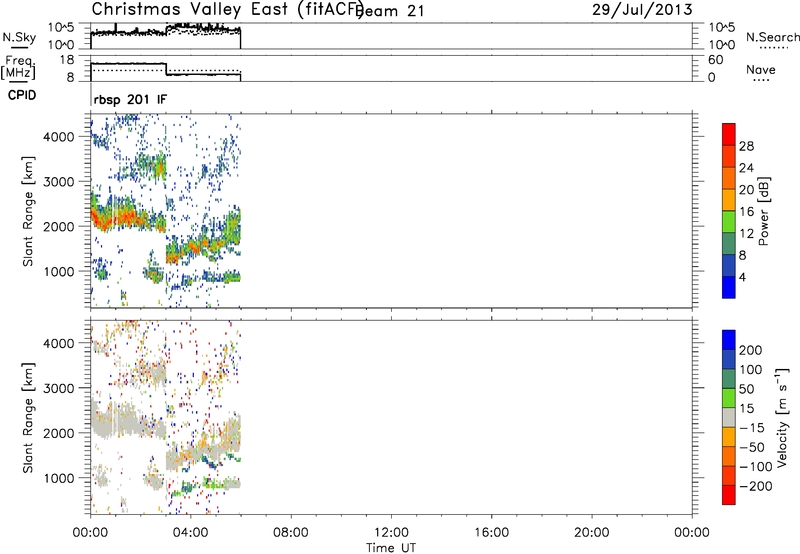
Task: Click the 'rbsp 201 IF' annotation
Action: tap(130, 99)
